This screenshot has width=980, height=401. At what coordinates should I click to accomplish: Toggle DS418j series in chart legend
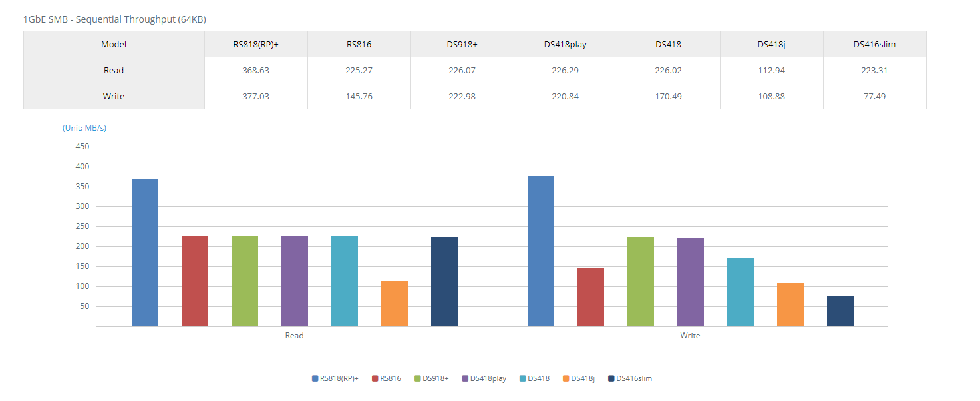(578, 378)
